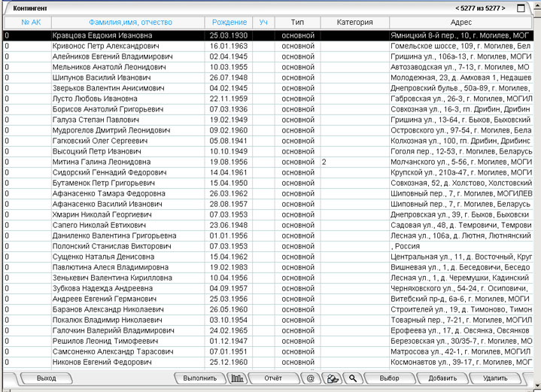The image size is (541, 392).
Task: Click the Выбор button
Action: click(x=389, y=378)
